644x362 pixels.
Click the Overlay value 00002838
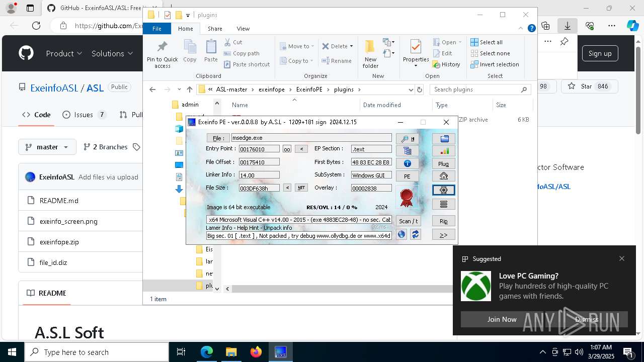pos(371,188)
